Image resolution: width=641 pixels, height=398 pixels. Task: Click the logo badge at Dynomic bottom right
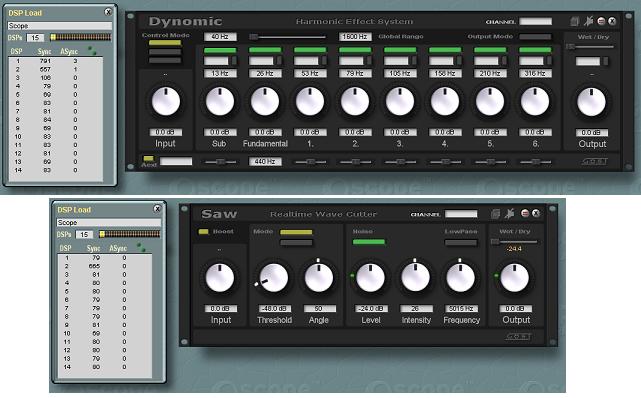tap(595, 161)
